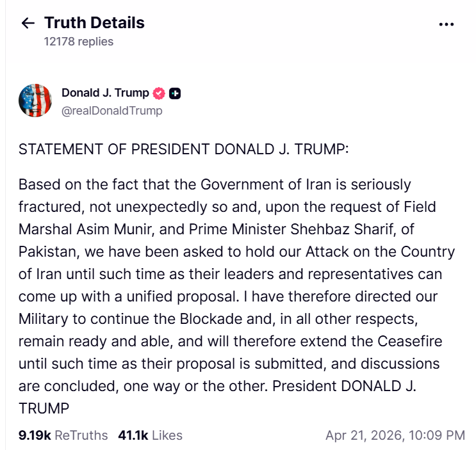This screenshot has height=450, width=476.
Task: Click the word Blockade in the post
Action: [x=209, y=320]
